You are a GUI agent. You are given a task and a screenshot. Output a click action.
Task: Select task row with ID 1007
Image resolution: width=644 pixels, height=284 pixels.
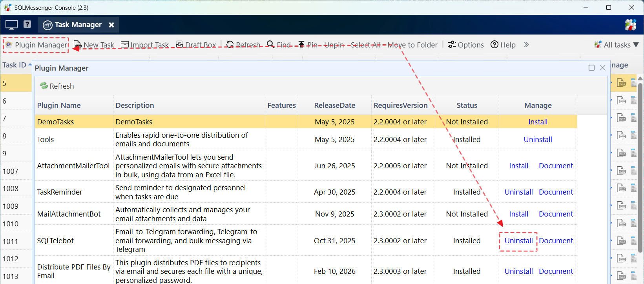click(16, 171)
